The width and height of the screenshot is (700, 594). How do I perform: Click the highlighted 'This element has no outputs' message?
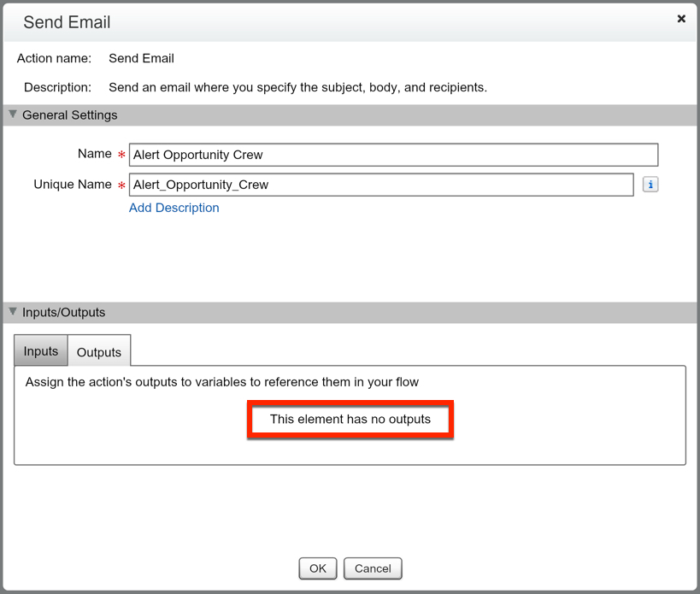coord(350,419)
